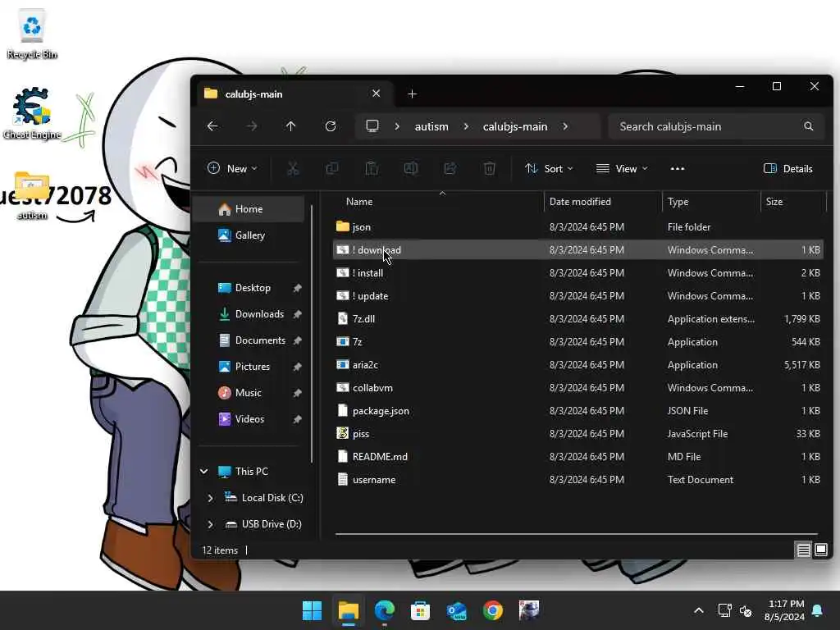Click autism in the address breadcrumb
The image size is (840, 630).
[431, 126]
